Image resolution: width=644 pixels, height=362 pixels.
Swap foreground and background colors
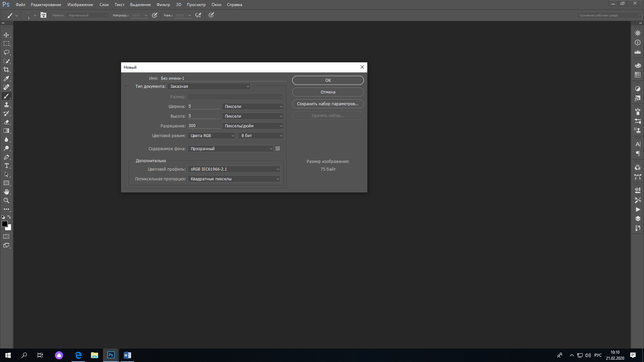pos(9,217)
